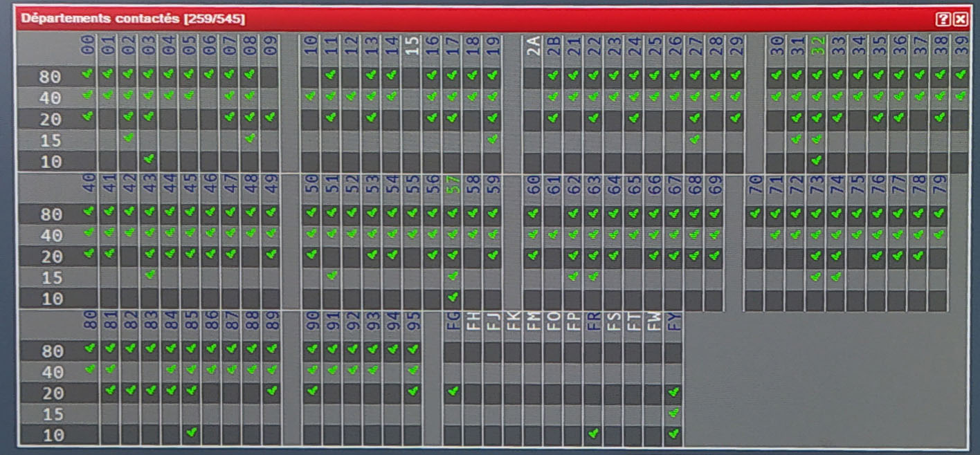
Task: Click the checkmark for department 85 on 10m
Action: pos(192,433)
